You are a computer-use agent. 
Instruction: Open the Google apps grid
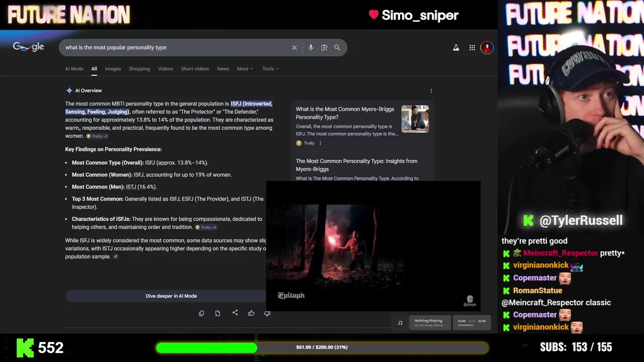pyautogui.click(x=472, y=48)
